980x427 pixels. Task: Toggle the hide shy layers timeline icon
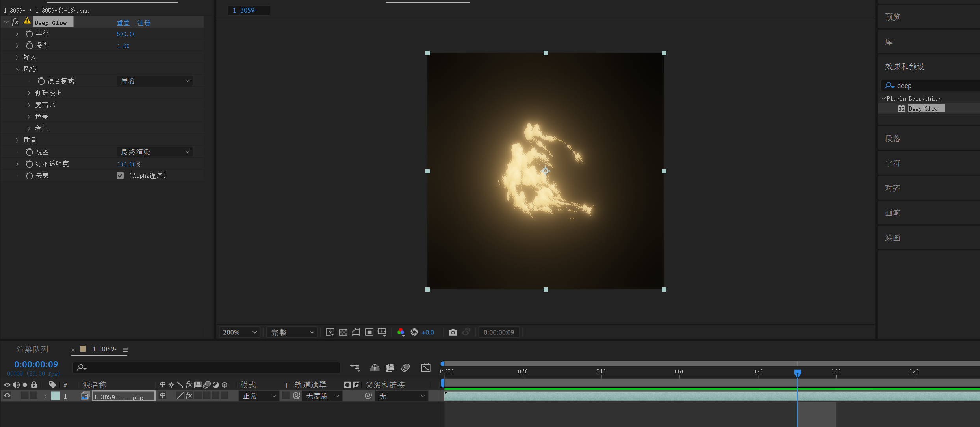[x=375, y=368]
